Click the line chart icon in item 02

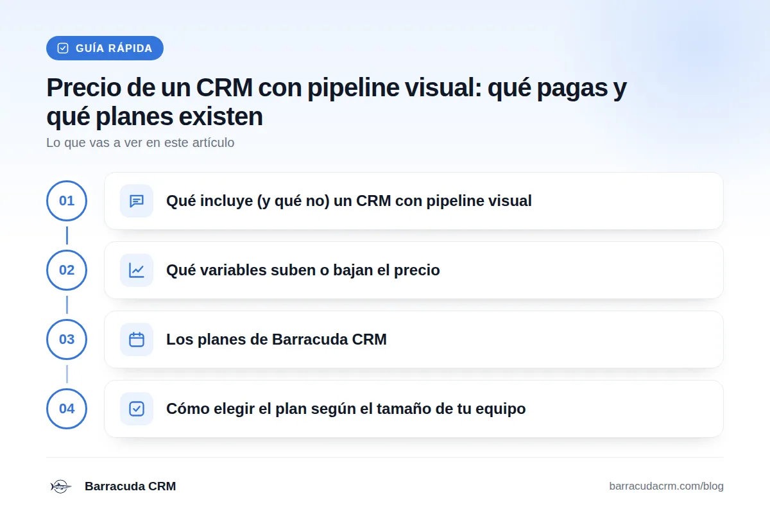pyautogui.click(x=137, y=270)
